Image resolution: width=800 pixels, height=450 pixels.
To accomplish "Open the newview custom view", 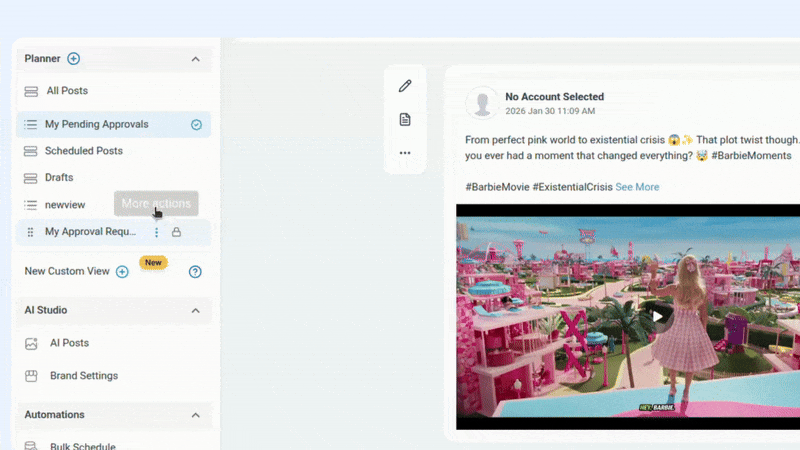I will (x=64, y=205).
